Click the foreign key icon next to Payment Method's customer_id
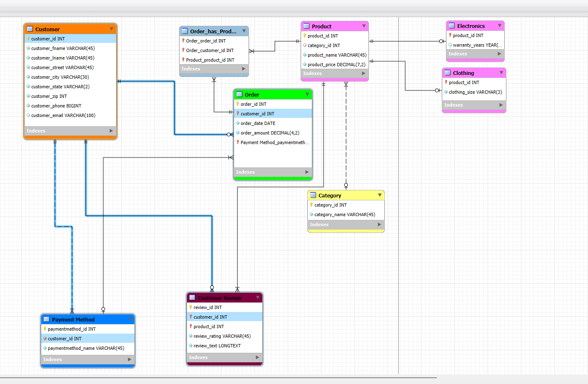This screenshot has width=588, height=384. click(x=45, y=338)
